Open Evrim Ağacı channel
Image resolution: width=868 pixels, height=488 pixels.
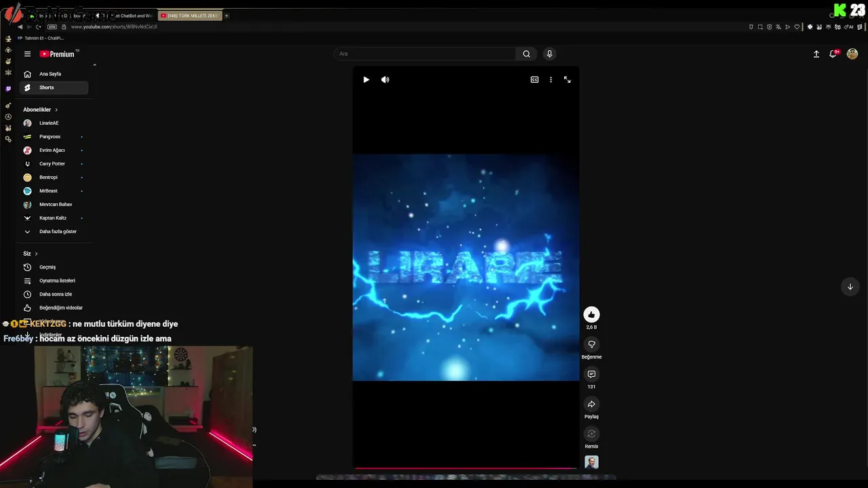[53, 150]
